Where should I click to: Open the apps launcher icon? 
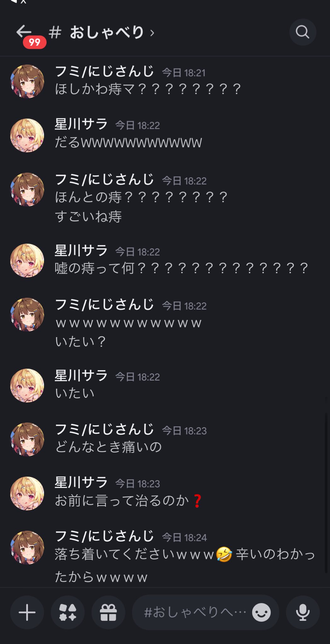(68, 612)
